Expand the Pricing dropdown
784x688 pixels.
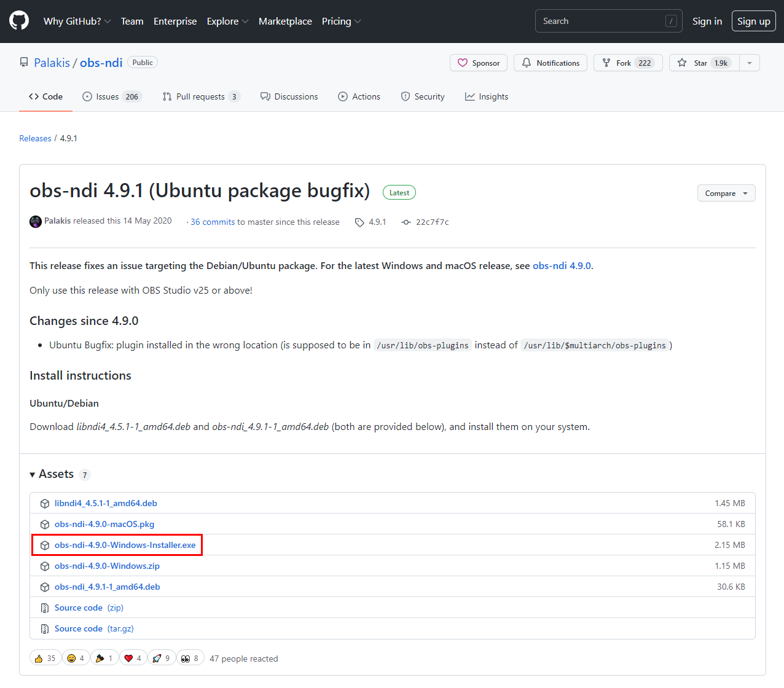click(341, 21)
